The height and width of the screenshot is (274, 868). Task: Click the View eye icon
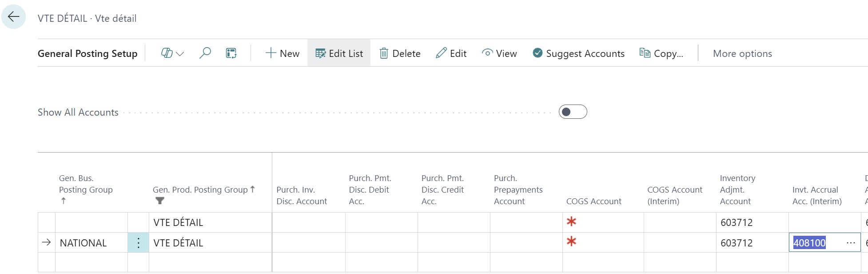pyautogui.click(x=487, y=53)
